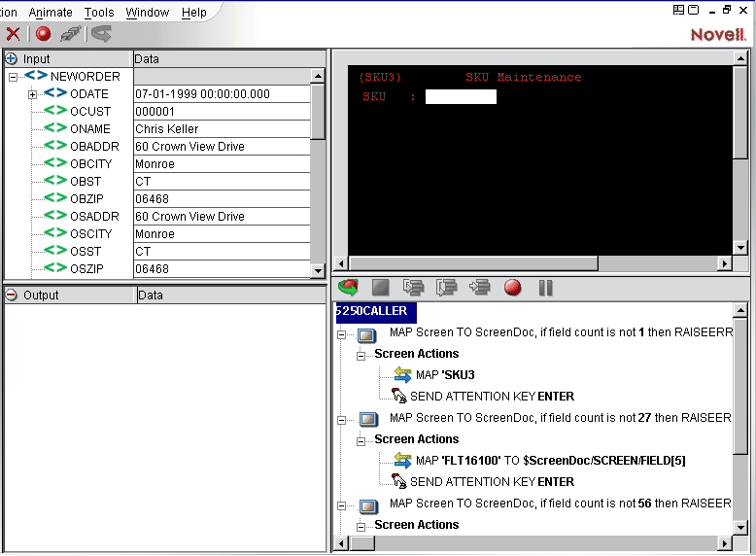Click the single pane layout icon in title bar
Viewport: 756px width, 556px height.
[x=693, y=10]
